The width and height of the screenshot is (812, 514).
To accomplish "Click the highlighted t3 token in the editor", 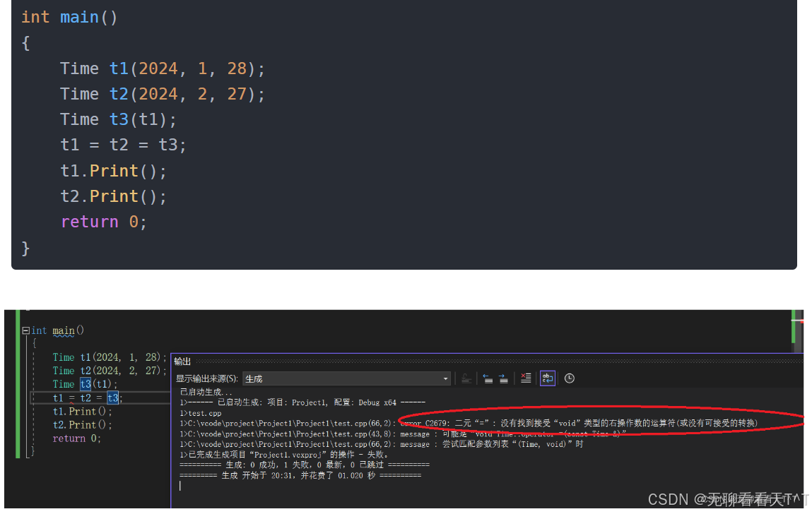I will coord(112,398).
